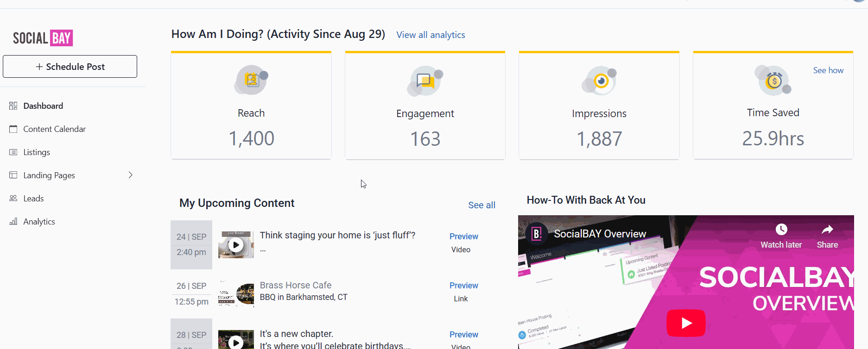Screen dimensions: 868x349
Task: Open the staging home video thumbnail
Action: pos(236,244)
